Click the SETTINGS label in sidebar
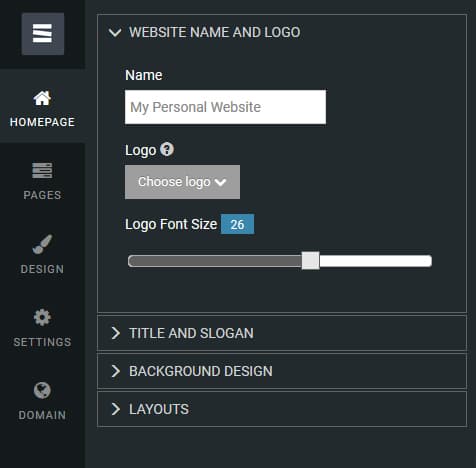 tap(42, 342)
